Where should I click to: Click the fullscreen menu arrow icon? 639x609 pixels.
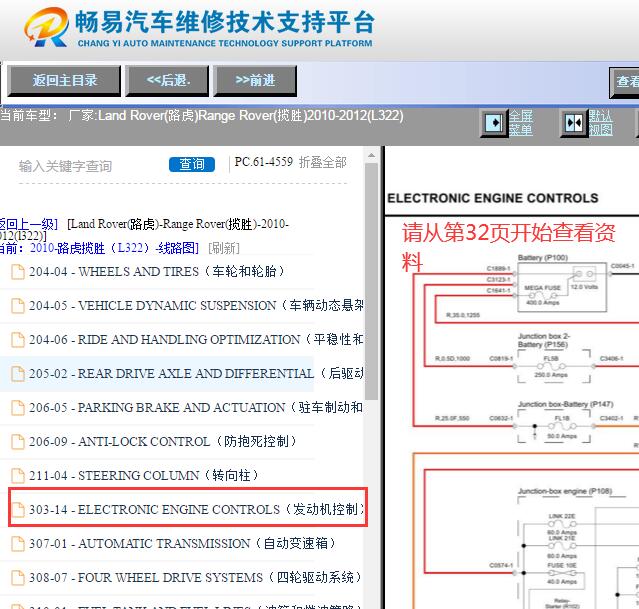pos(494,123)
